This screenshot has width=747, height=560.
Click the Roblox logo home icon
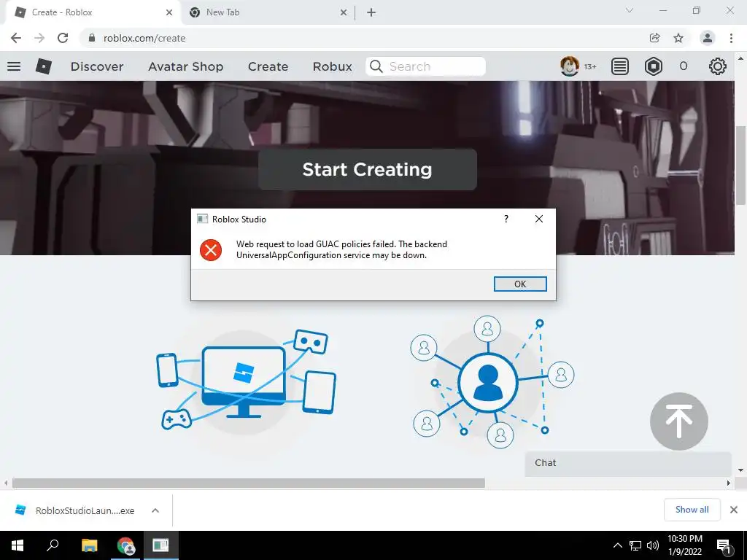click(43, 66)
